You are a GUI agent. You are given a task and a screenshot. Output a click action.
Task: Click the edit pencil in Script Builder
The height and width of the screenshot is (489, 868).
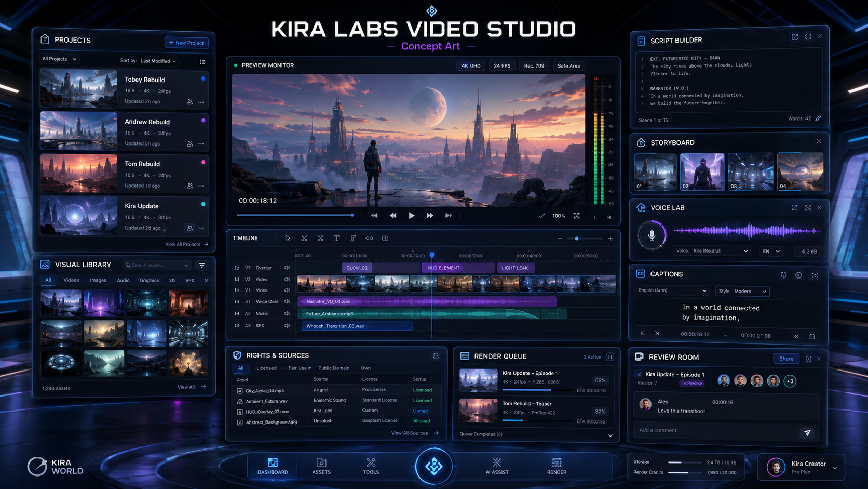tap(818, 118)
